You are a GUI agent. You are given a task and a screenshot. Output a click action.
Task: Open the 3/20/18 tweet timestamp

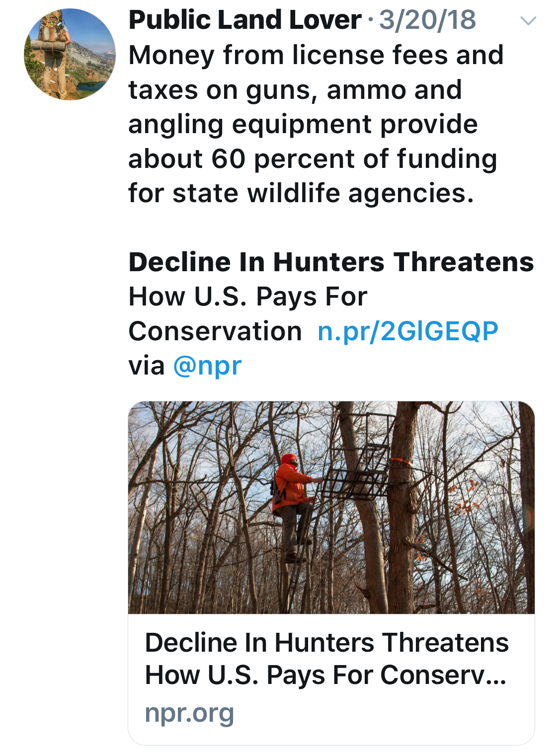click(x=427, y=20)
